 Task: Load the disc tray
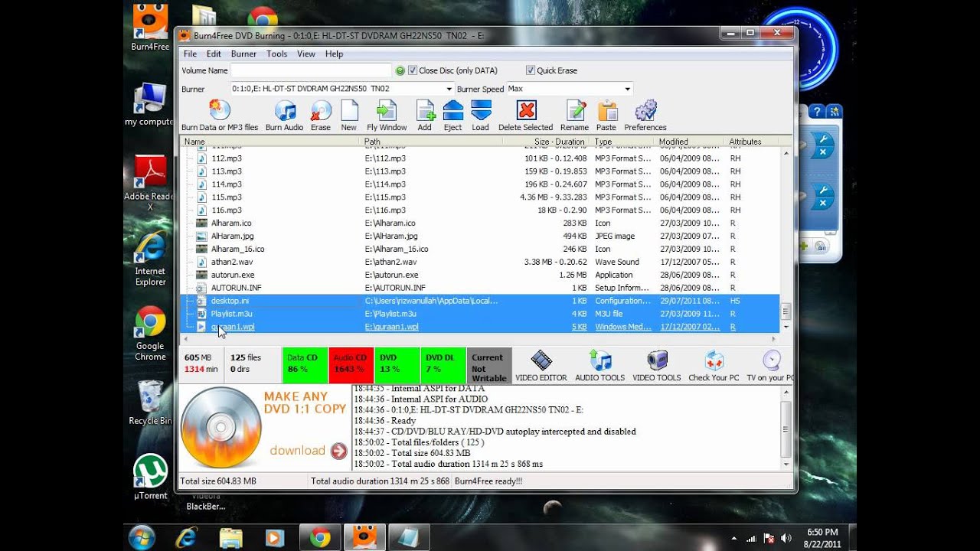[481, 115]
